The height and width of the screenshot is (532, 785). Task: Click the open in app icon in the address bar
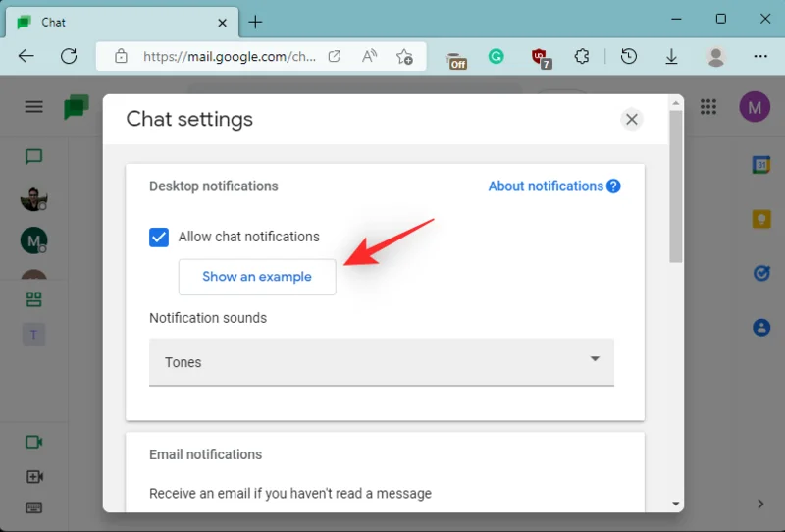(x=335, y=56)
